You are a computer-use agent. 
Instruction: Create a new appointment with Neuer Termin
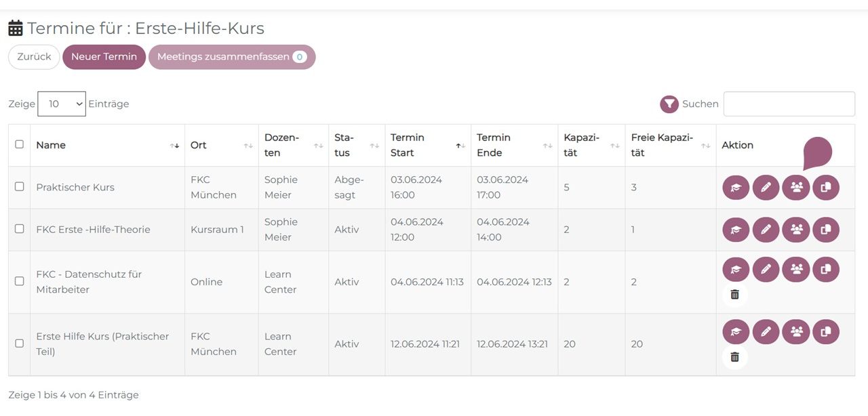(x=104, y=57)
